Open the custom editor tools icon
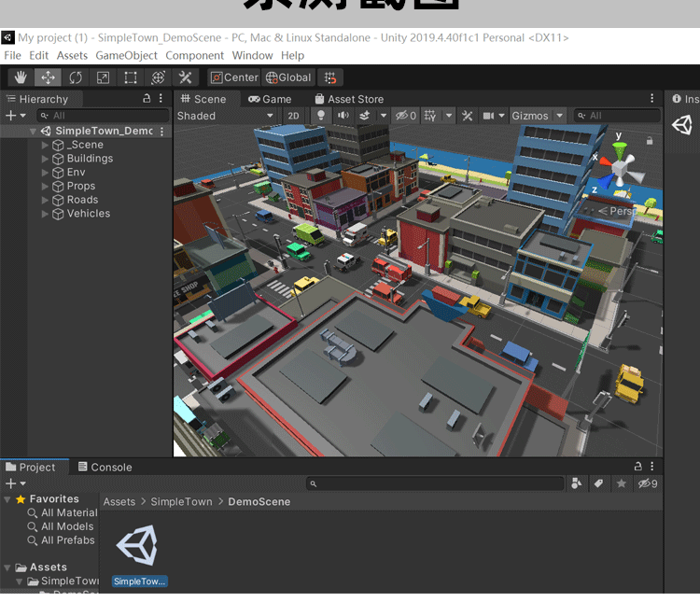The height and width of the screenshot is (602, 700). pyautogui.click(x=186, y=77)
